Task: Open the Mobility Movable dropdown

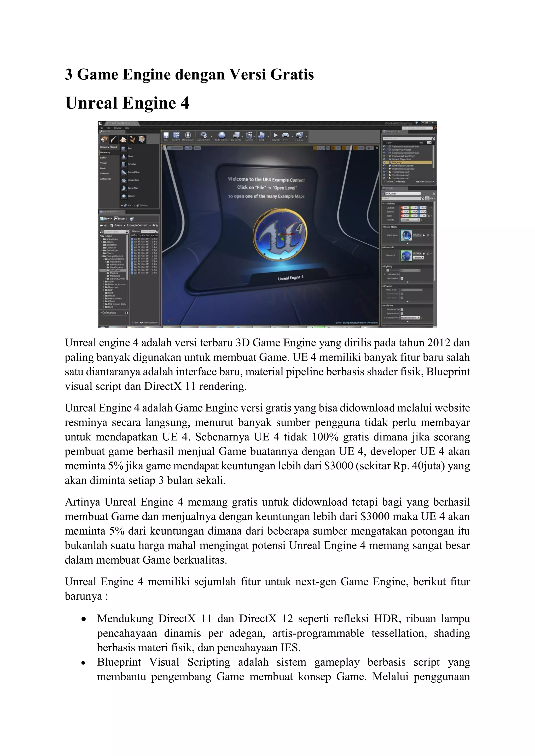Action: [x=410, y=220]
